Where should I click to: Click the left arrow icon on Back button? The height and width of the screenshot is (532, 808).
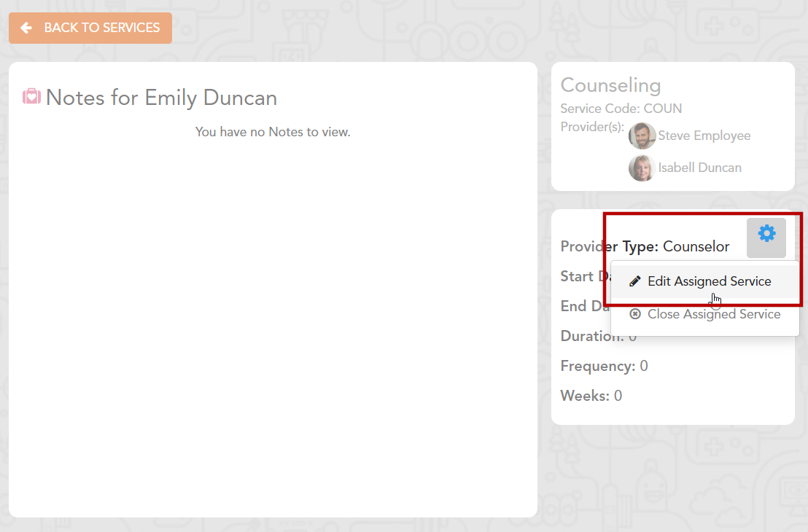26,28
